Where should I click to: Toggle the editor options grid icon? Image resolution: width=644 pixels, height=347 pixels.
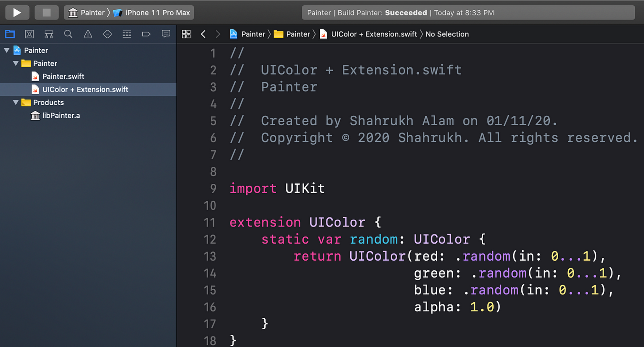click(x=186, y=34)
